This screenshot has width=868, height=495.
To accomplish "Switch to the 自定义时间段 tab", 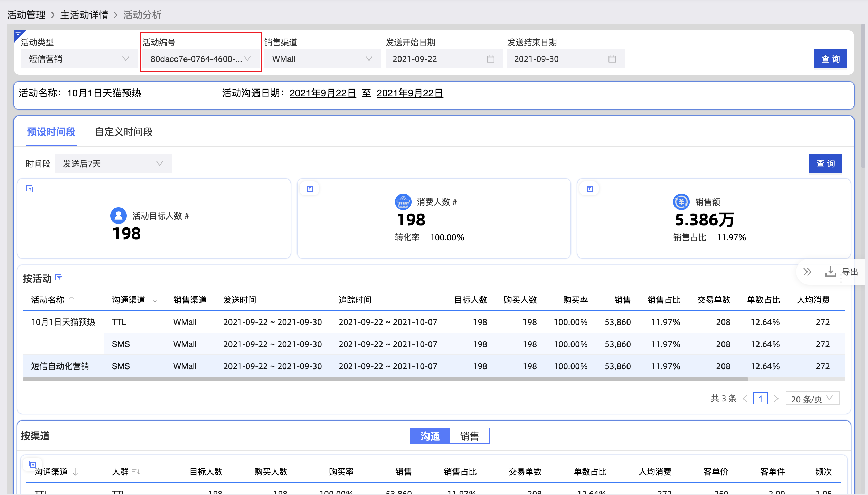I will click(124, 132).
